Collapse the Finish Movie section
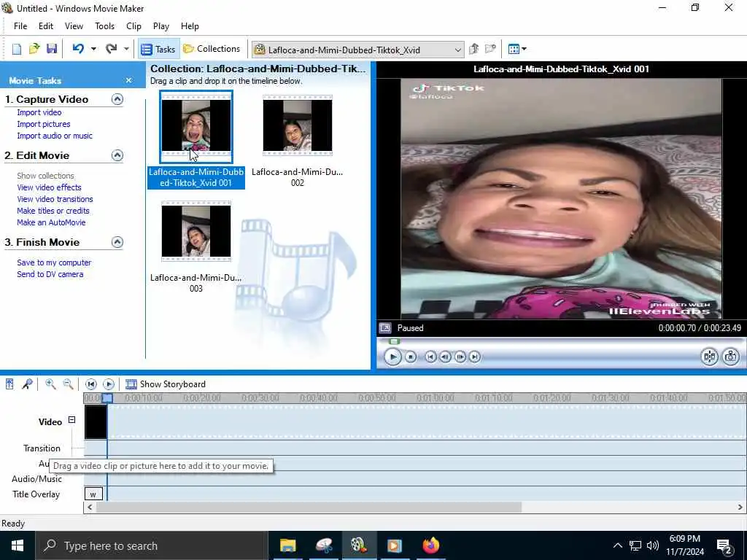Viewport: 747px width, 560px height. [117, 242]
